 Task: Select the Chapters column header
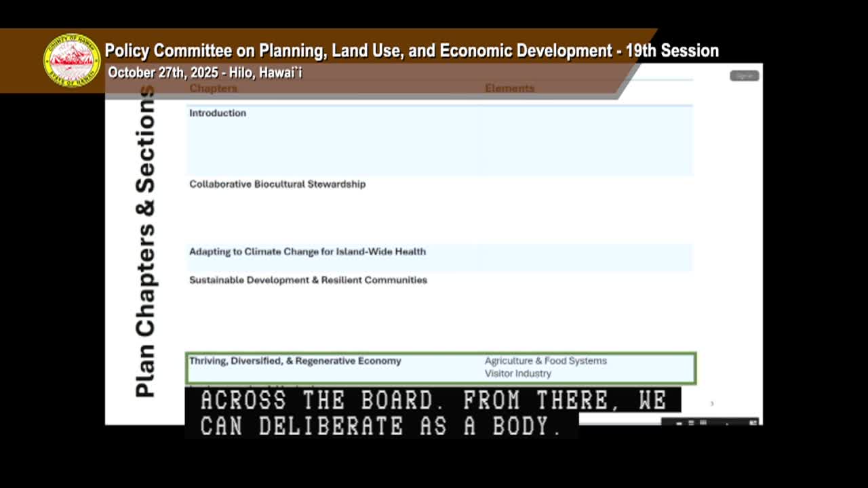[x=213, y=88]
